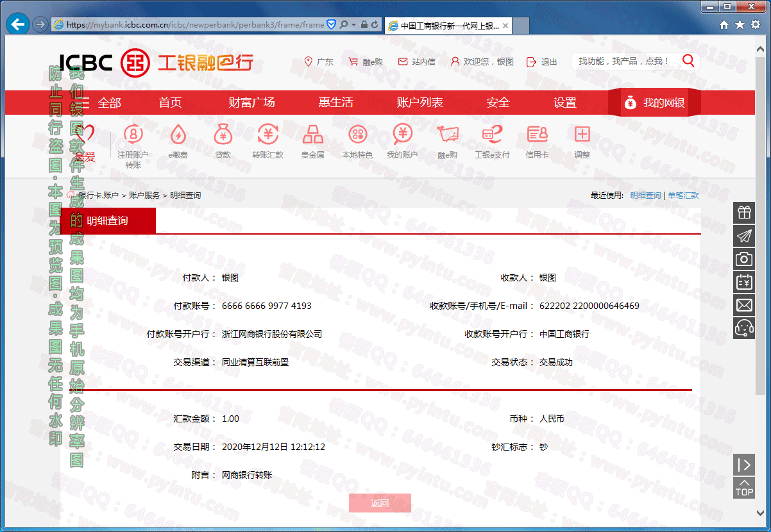Click the ICBC 工银融e行 logo
The height and width of the screenshot is (532, 771).
(x=156, y=63)
